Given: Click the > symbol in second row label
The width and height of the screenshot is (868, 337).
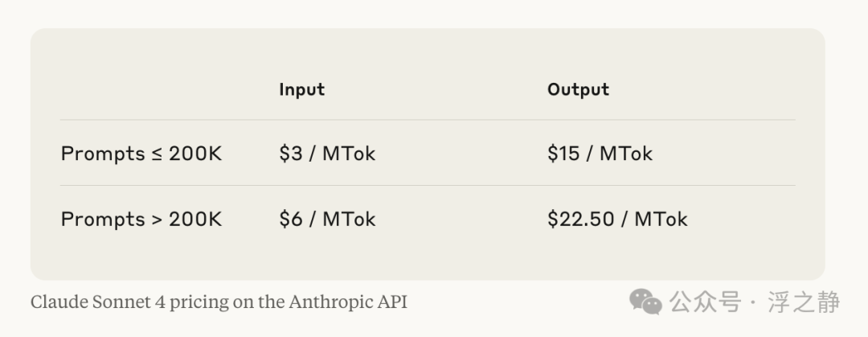Looking at the screenshot, I should coord(157,220).
